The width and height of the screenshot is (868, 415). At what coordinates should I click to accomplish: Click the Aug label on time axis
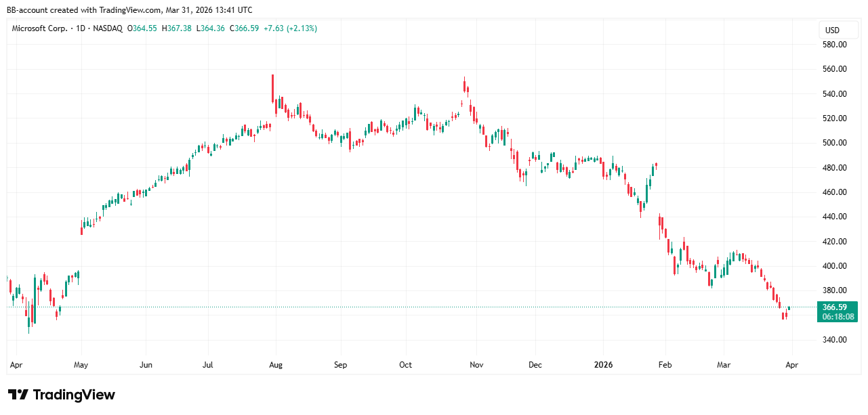275,365
